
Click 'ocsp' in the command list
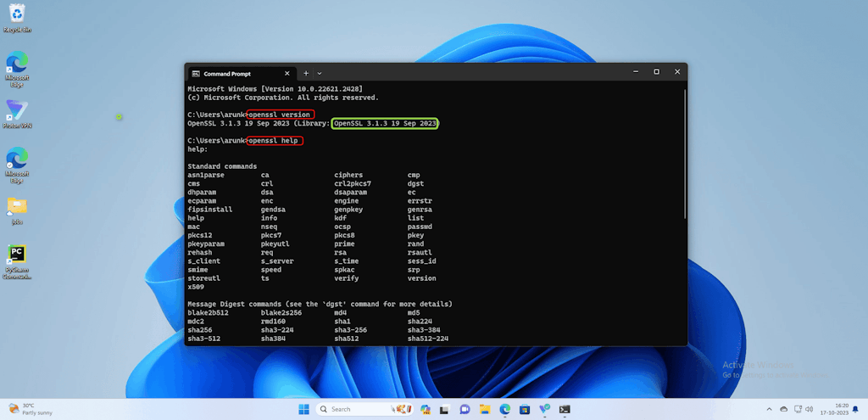pos(342,227)
